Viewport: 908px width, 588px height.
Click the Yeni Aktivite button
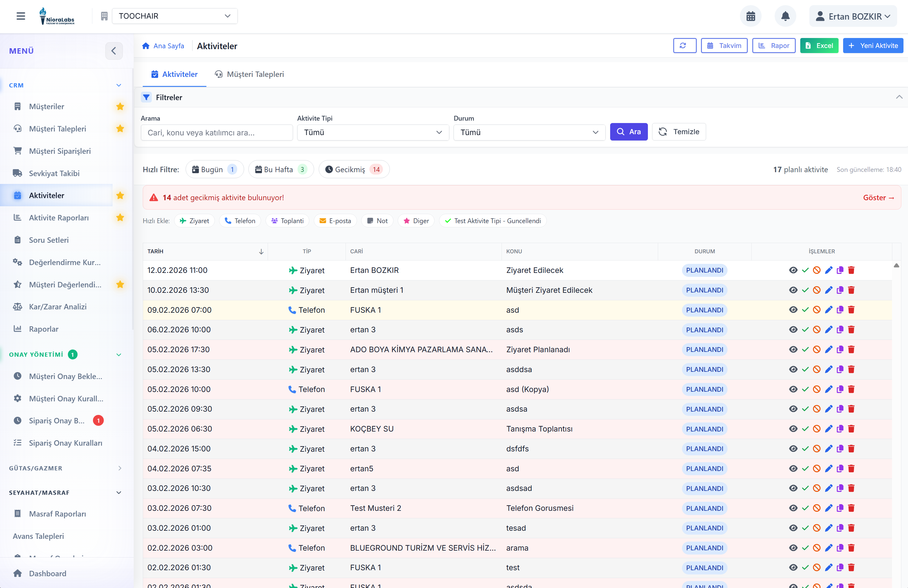pos(873,46)
